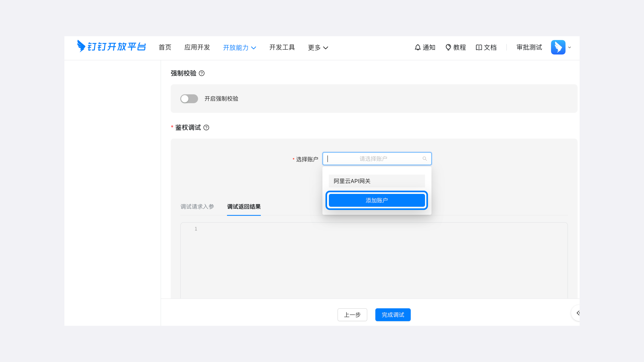Viewport: 644px width, 362px height.
Task: Click 完成调试 to finish debugging
Action: pyautogui.click(x=393, y=315)
